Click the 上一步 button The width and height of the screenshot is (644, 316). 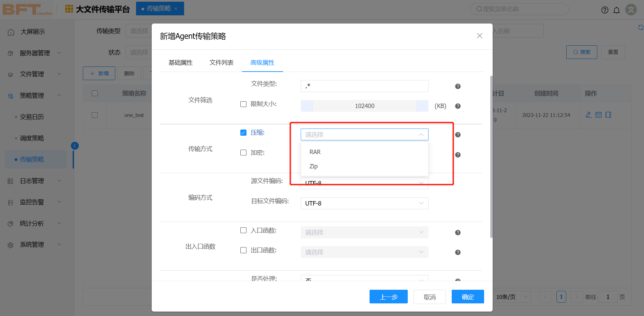click(388, 297)
